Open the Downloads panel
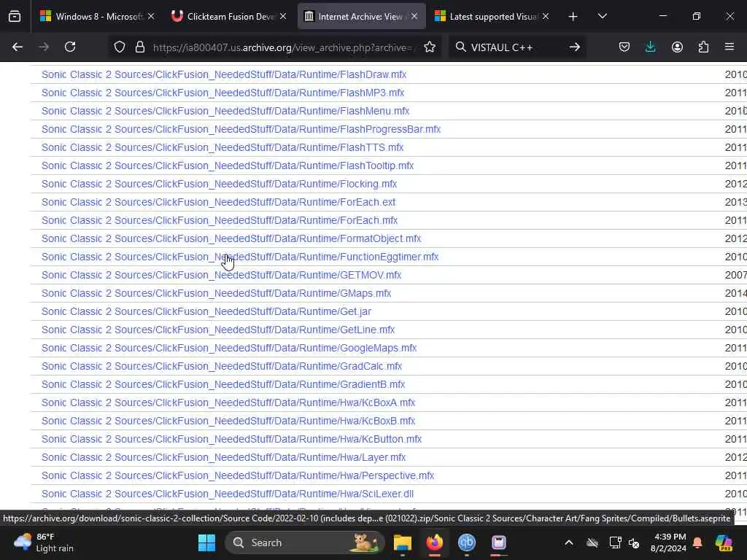747x560 pixels. pyautogui.click(x=650, y=47)
